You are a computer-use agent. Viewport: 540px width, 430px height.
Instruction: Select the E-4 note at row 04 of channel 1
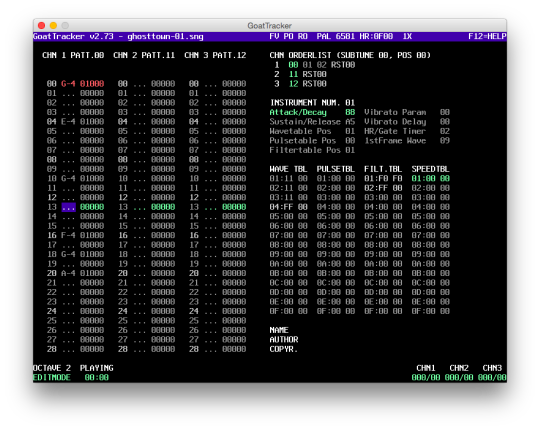click(68, 122)
